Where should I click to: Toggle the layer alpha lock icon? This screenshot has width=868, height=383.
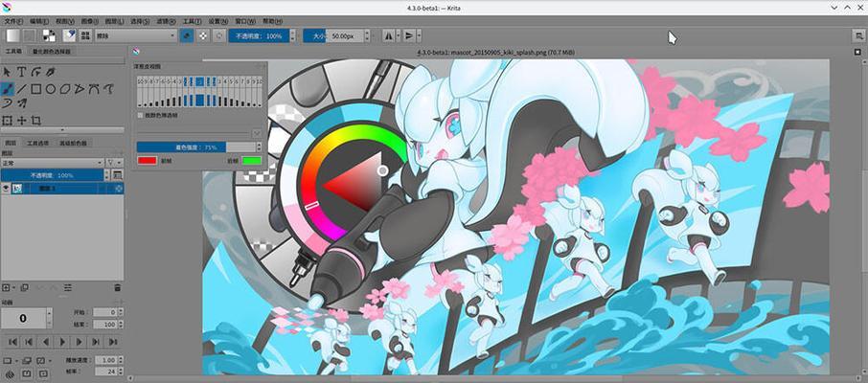[x=118, y=189]
